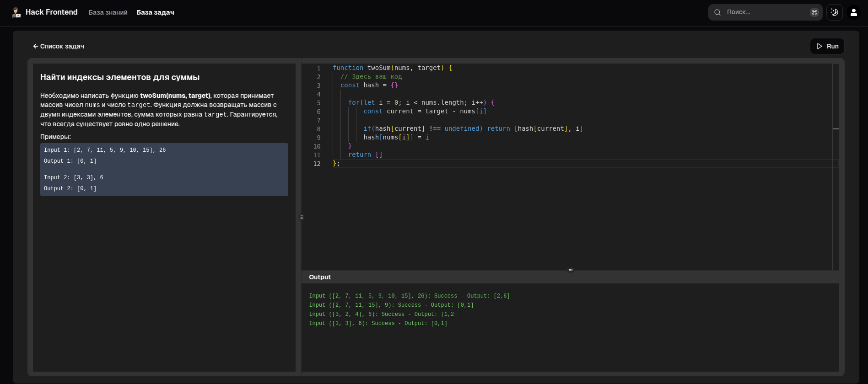Grab the vertical panel splitter handle
Image resolution: width=868 pixels, height=384 pixels.
[302, 217]
